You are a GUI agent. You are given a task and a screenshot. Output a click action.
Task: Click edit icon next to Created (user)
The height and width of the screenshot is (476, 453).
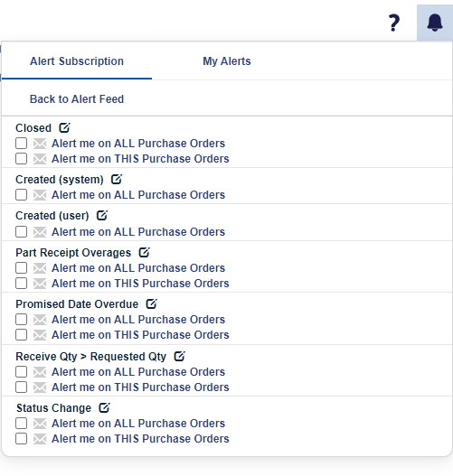102,215
